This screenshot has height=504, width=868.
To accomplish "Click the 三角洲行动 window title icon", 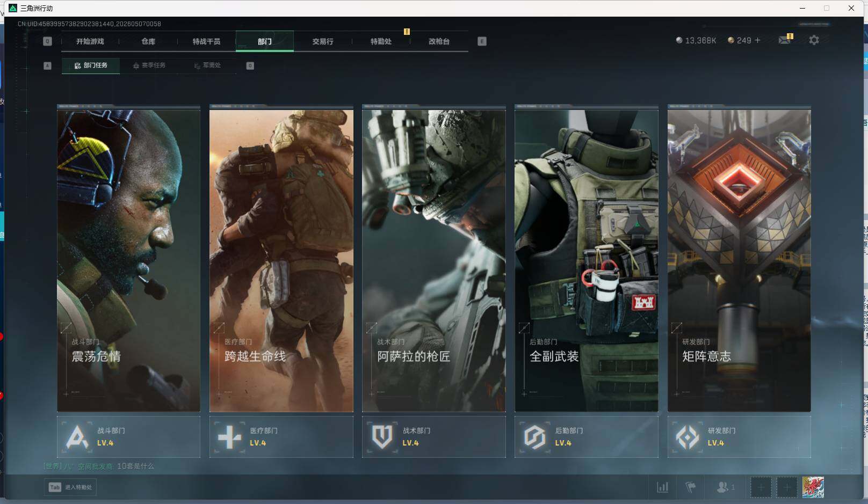I will [13, 8].
